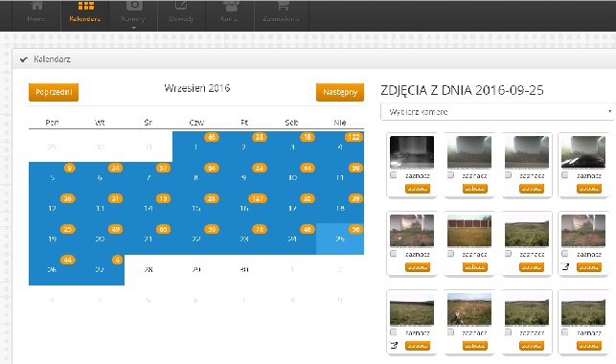Select day 23 in the calendar

pos(244,239)
